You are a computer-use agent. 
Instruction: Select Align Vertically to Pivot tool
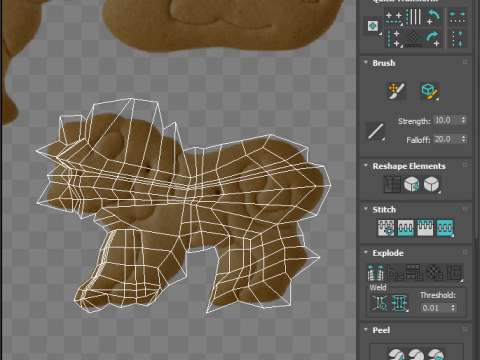coord(394,39)
